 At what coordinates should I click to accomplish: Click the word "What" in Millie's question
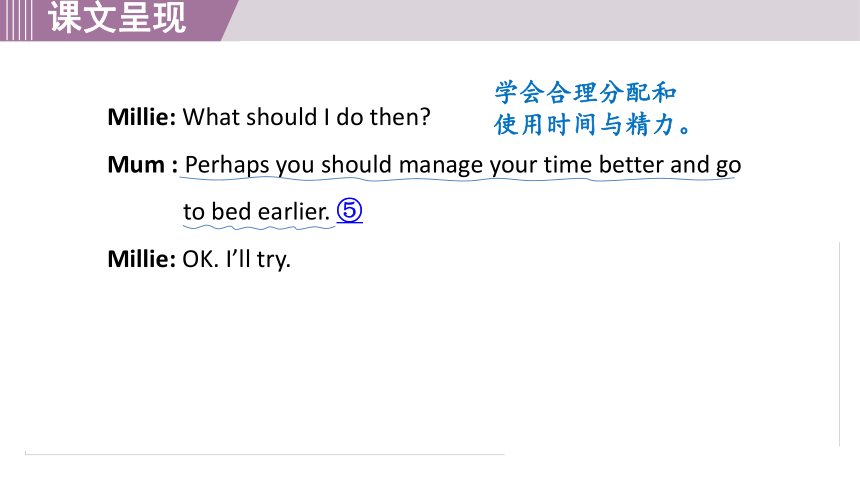[202, 117]
